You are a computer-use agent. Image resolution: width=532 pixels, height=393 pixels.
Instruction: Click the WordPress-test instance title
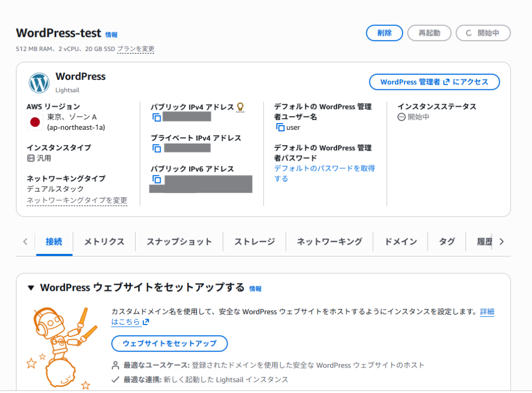coord(58,33)
